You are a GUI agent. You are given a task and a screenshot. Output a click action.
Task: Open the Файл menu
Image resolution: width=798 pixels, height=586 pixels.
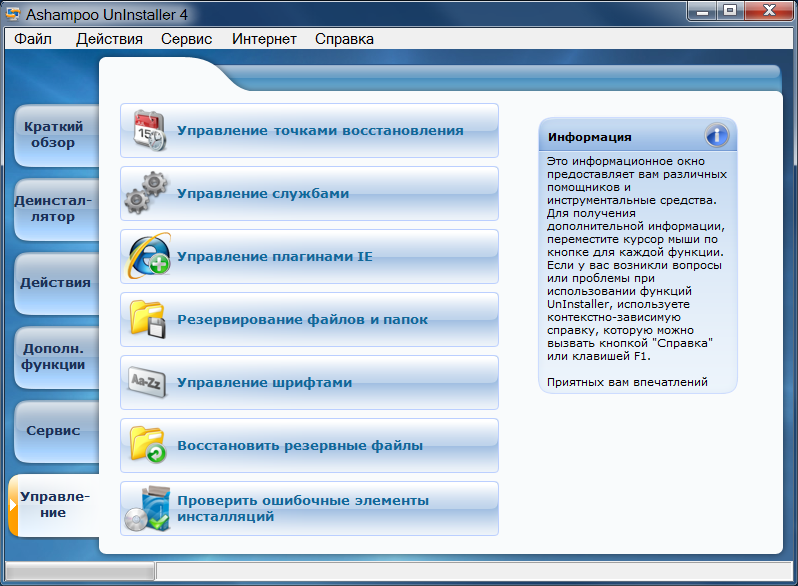(33, 39)
